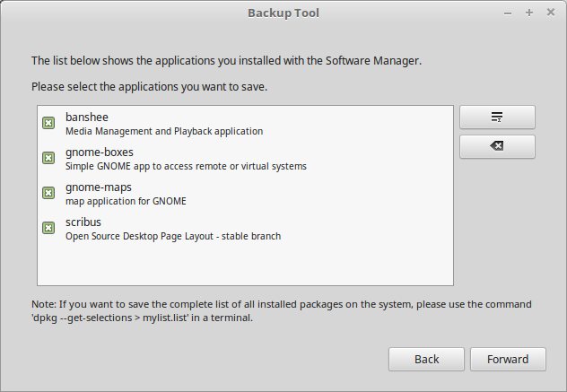The width and height of the screenshot is (567, 392).
Task: Select the gnome-maps application name
Action: (99, 187)
